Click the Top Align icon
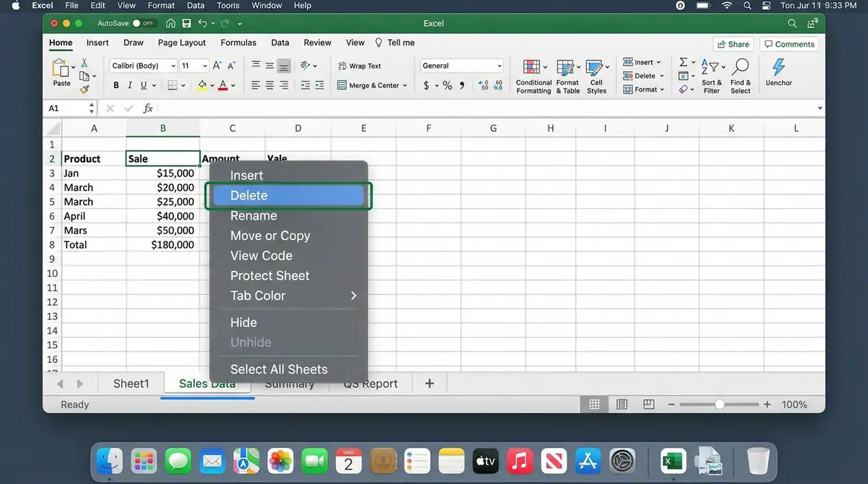This screenshot has width=868, height=484. [x=255, y=66]
